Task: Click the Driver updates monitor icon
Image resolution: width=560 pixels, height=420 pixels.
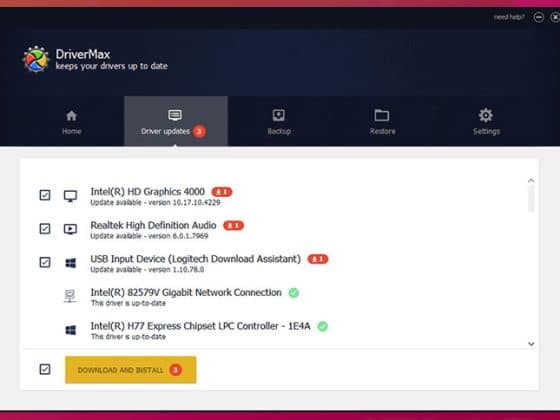Action: (175, 115)
